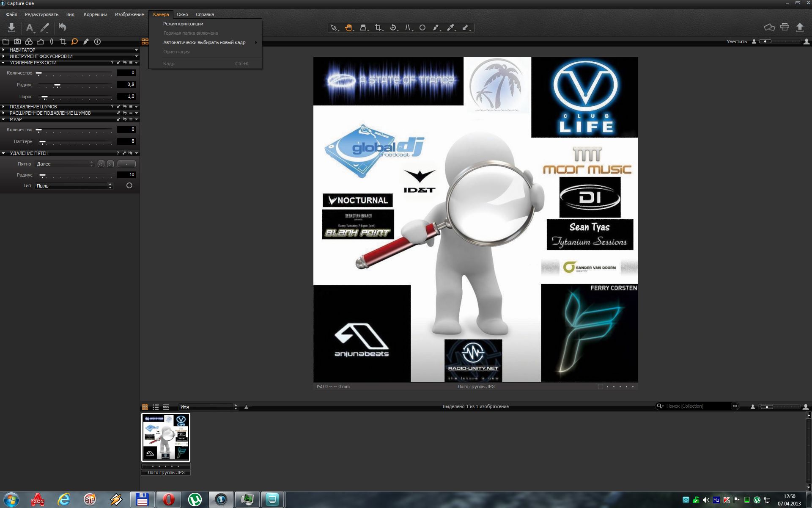Expand the НАВИГАТОР panel
Viewport: 812px width, 508px height.
coord(3,50)
